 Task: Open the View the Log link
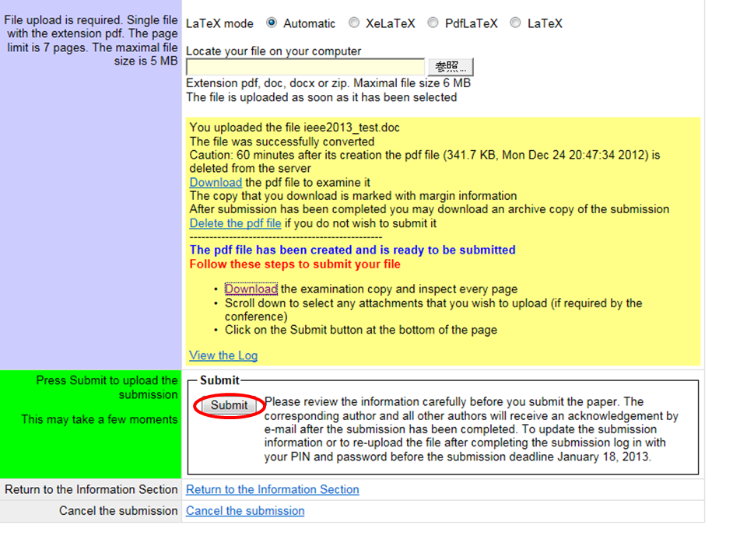tap(223, 355)
